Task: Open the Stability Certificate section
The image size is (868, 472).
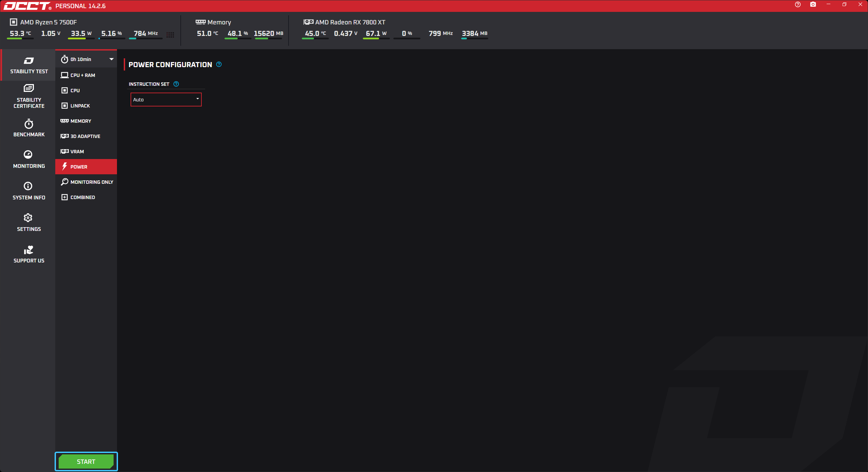Action: coord(29,96)
